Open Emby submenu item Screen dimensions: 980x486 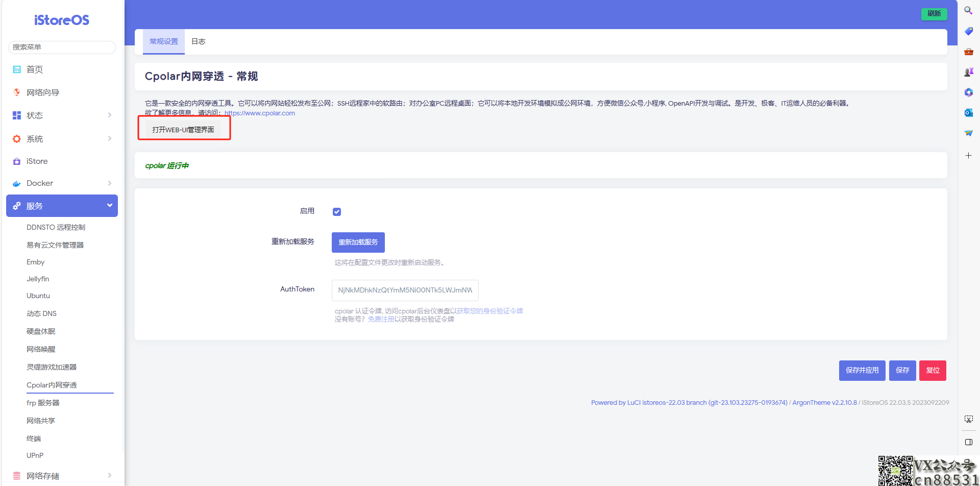coord(36,262)
